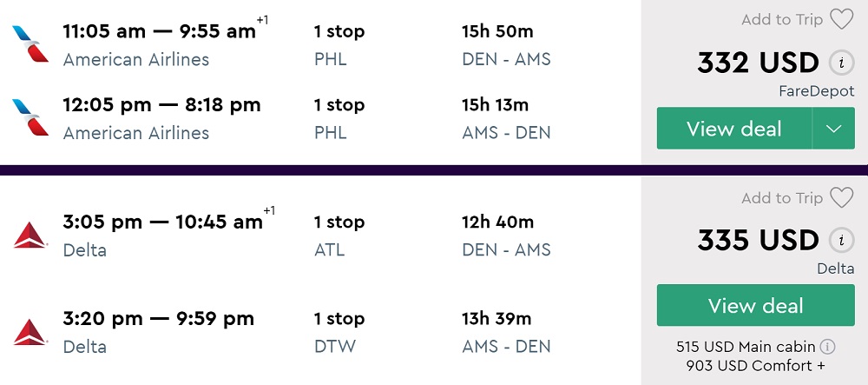Click info icon next to Main cabin fare

click(x=827, y=347)
